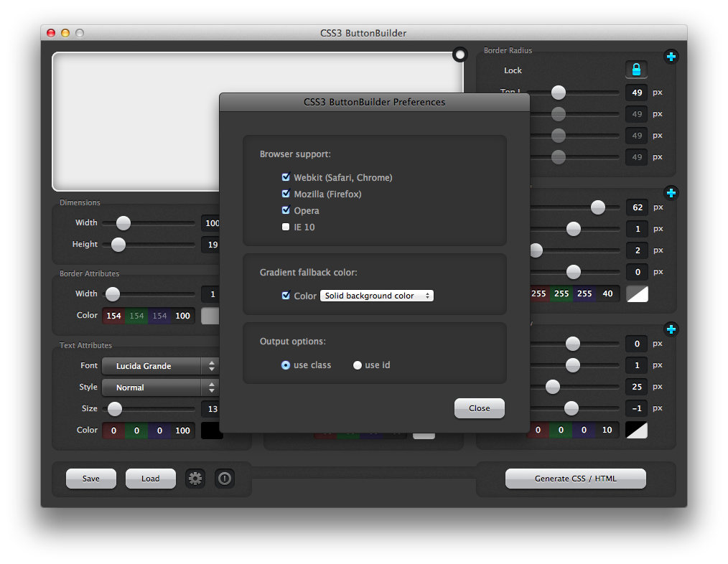The width and height of the screenshot is (728, 564).
Task: Open the Solid background color dropdown
Action: coord(376,296)
